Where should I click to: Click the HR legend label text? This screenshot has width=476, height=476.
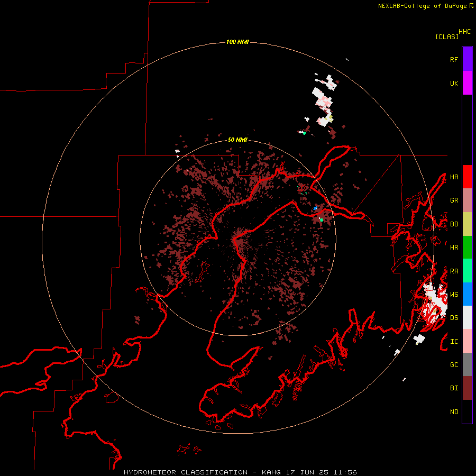coord(454,247)
